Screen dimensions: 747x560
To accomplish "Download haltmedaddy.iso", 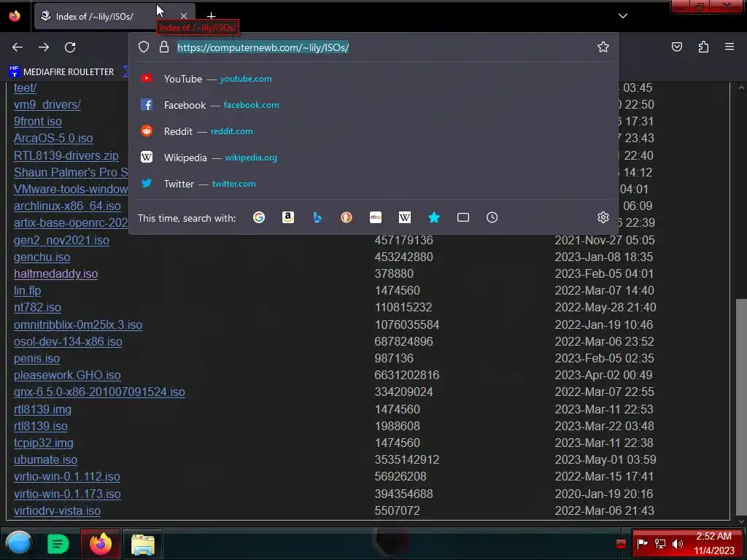I will pyautogui.click(x=55, y=274).
